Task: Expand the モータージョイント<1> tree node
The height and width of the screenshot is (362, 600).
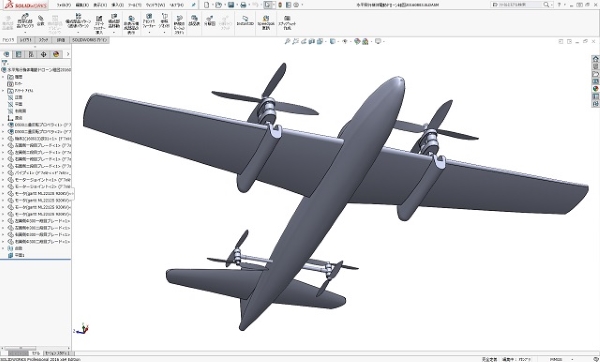Action: (x=3, y=180)
